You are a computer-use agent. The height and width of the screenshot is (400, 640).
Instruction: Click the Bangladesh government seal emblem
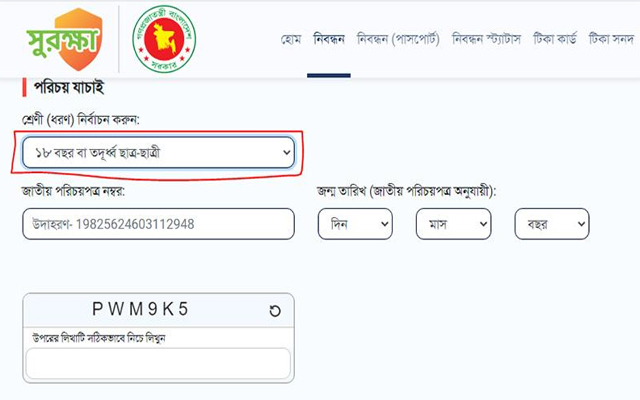164,39
